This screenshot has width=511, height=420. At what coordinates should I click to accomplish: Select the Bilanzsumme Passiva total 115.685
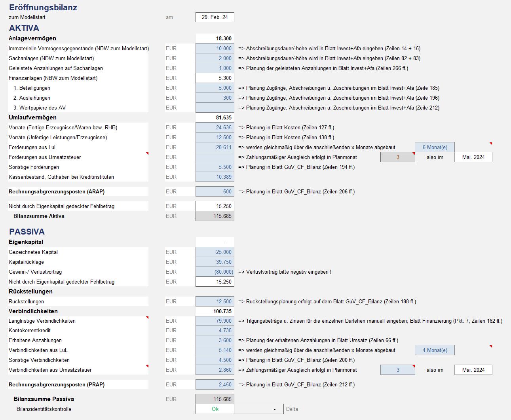coord(215,399)
